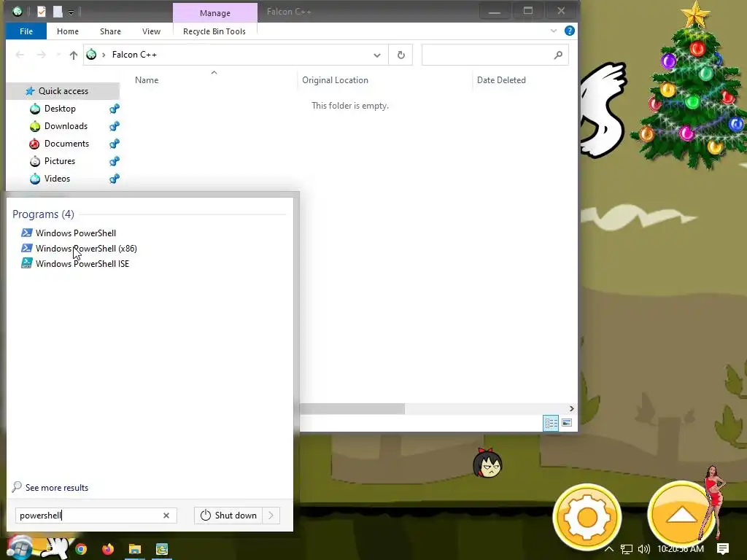
Task: Click the pin icon beside Downloads
Action: pos(115,126)
